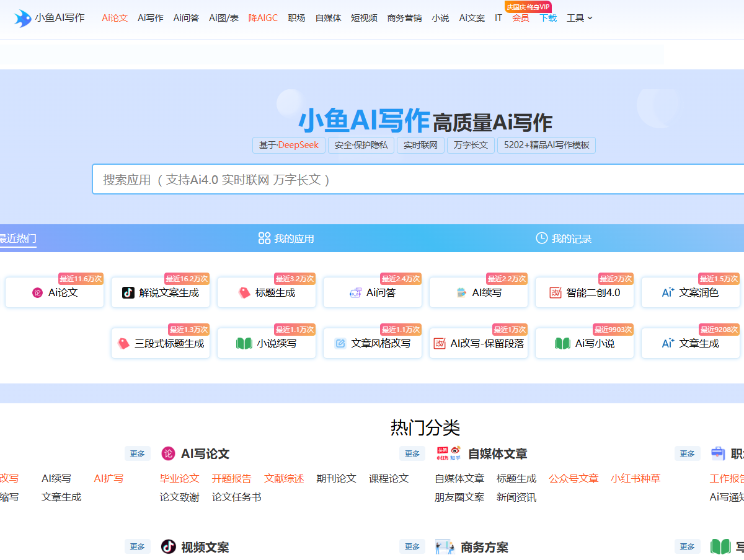Expand 更多 beside 自媒体文章
This screenshot has width=744, height=560.
[412, 453]
